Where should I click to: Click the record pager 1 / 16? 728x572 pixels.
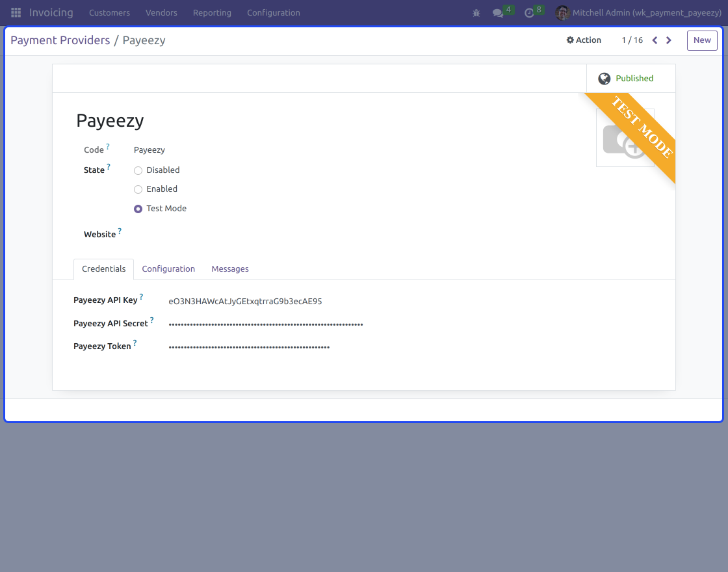coord(632,40)
